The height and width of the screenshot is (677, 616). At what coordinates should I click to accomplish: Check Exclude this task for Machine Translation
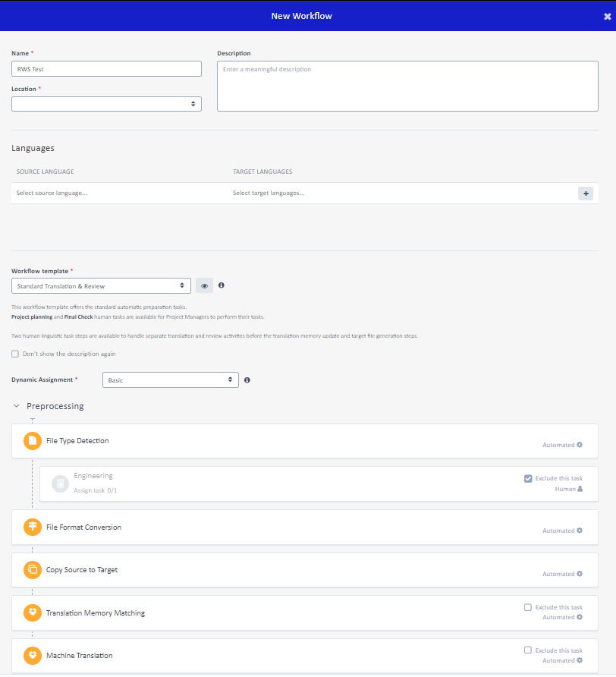click(x=528, y=650)
